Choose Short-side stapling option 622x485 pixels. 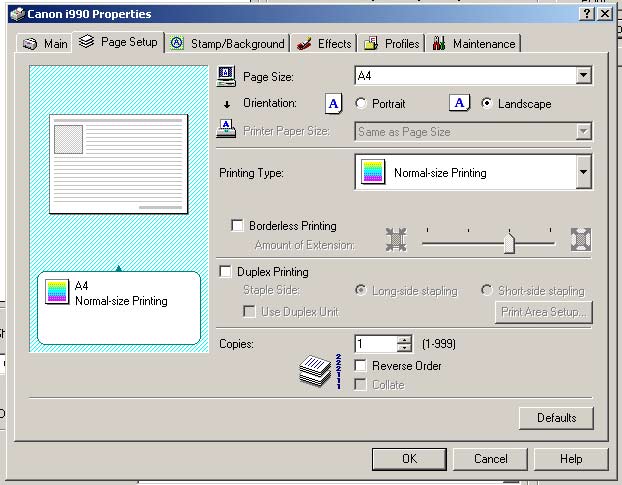pos(487,290)
